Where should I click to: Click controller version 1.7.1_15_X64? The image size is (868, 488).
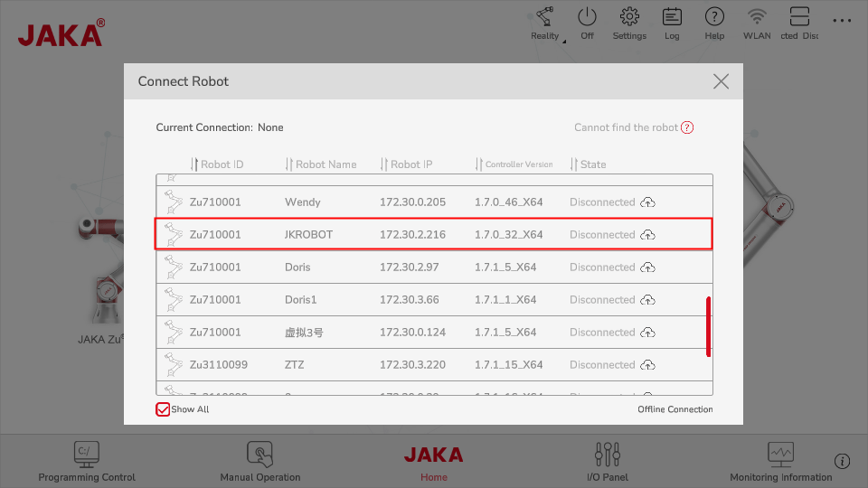tap(508, 365)
